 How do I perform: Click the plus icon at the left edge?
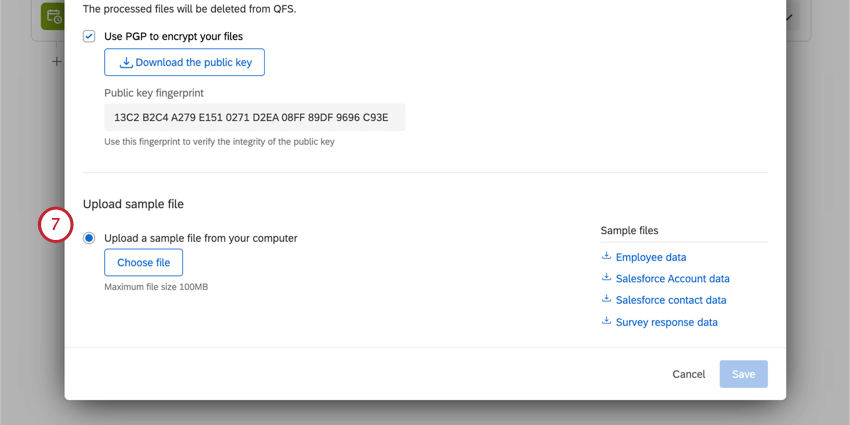[56, 62]
